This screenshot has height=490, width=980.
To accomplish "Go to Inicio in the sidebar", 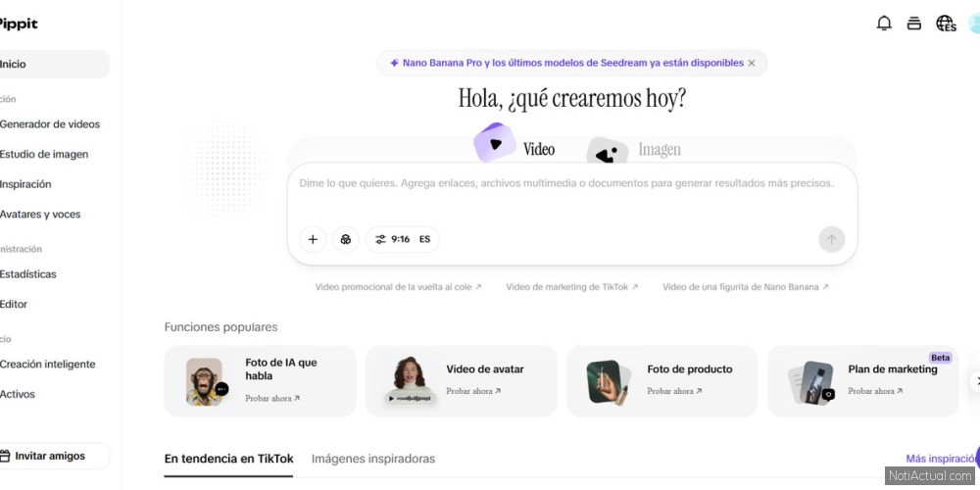I will (x=54, y=65).
